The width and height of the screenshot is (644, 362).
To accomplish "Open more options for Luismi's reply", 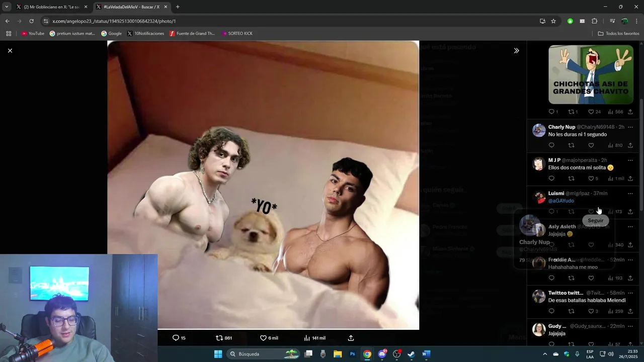I will [630, 194].
